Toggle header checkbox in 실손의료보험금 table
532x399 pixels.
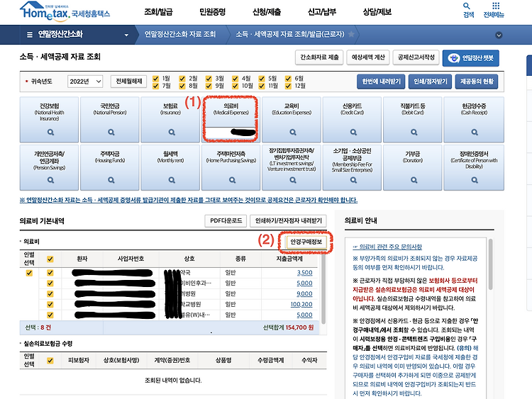point(50,360)
